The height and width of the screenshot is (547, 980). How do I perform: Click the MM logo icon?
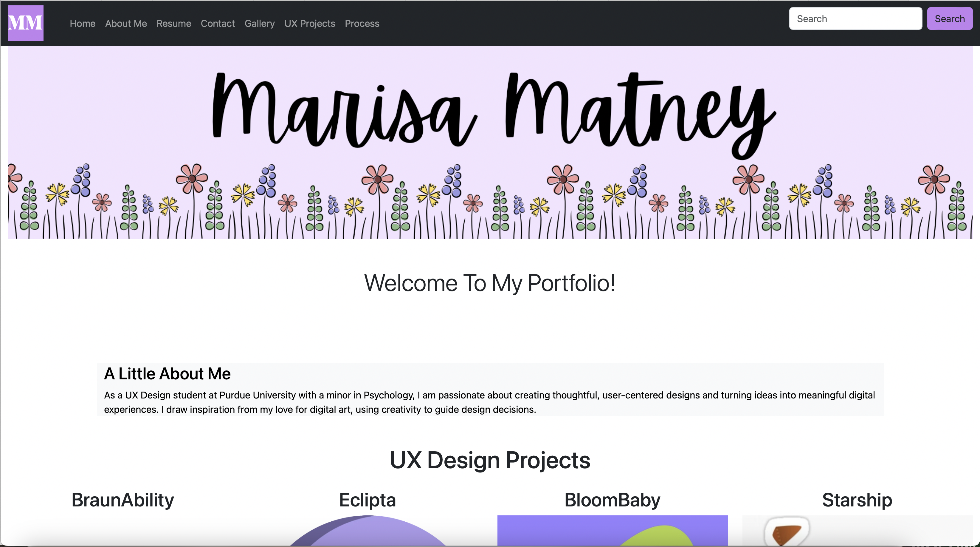[26, 23]
